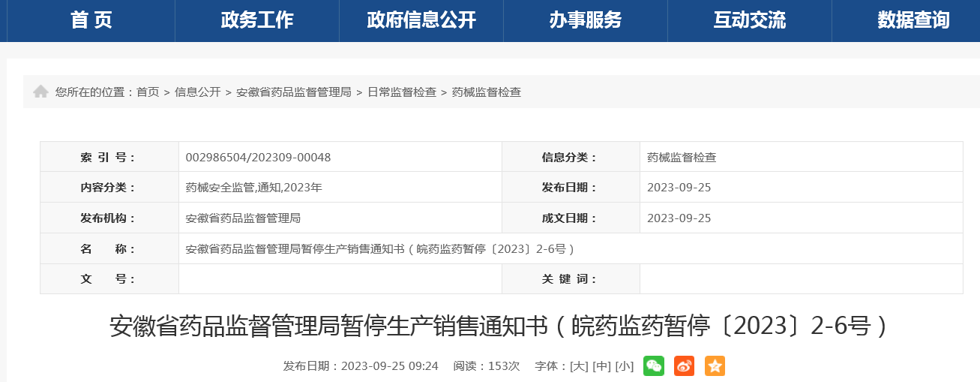Share the notice via the Weibo icon
Screen dimensions: 980x382
coord(684,366)
